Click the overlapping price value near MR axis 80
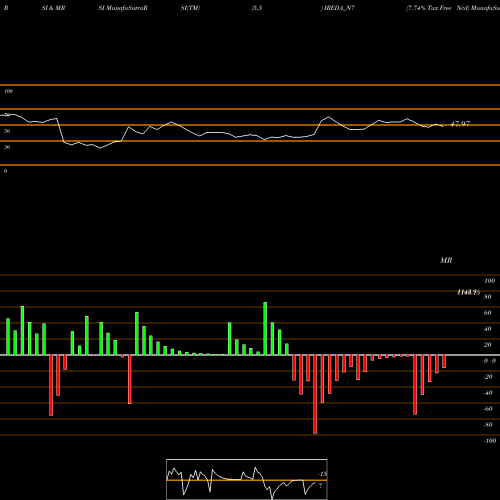The width and height of the screenshot is (500, 500). [469, 292]
